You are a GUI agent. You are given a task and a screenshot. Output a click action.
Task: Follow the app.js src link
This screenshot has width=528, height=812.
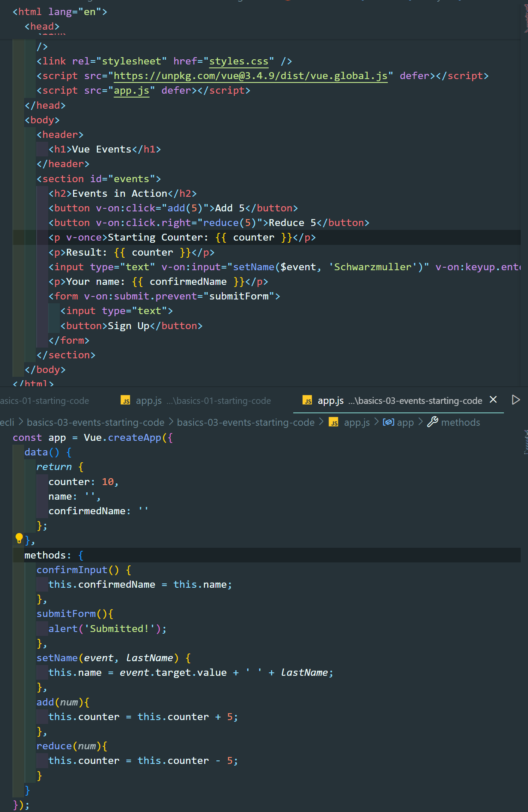(x=131, y=91)
